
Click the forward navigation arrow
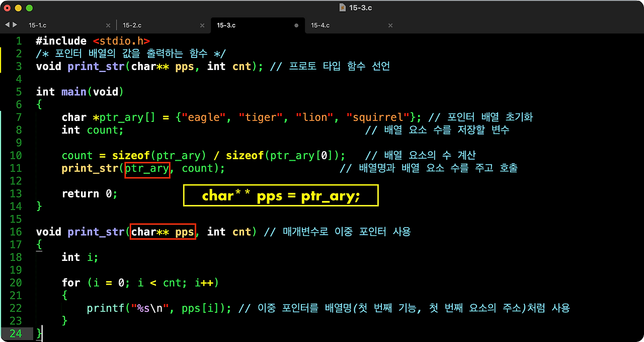point(14,24)
